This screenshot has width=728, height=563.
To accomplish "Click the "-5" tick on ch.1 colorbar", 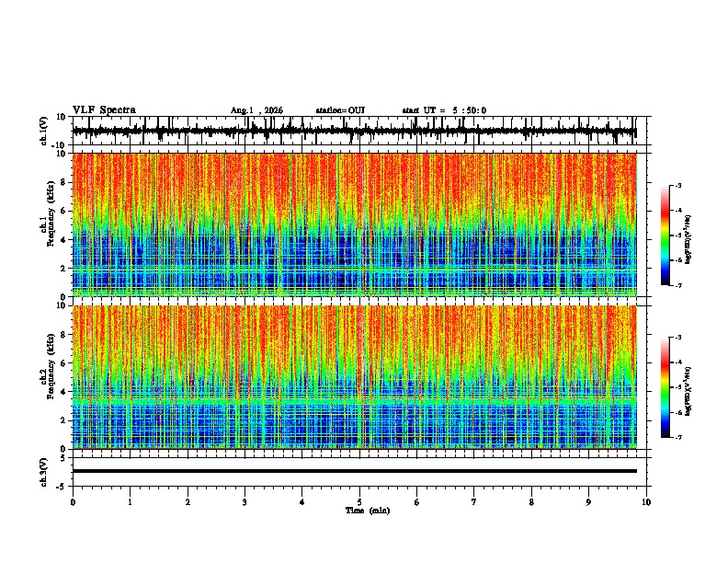I will tap(677, 236).
